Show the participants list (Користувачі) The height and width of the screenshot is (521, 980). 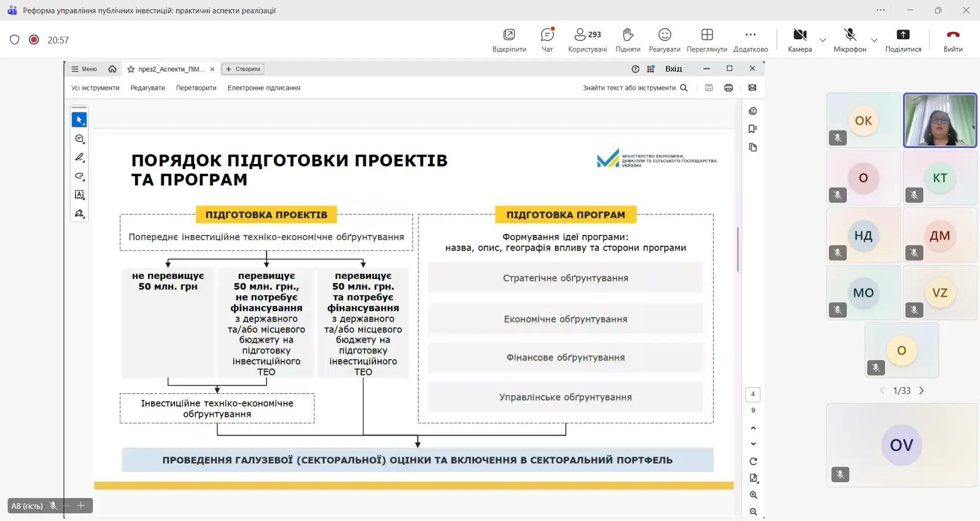587,40
